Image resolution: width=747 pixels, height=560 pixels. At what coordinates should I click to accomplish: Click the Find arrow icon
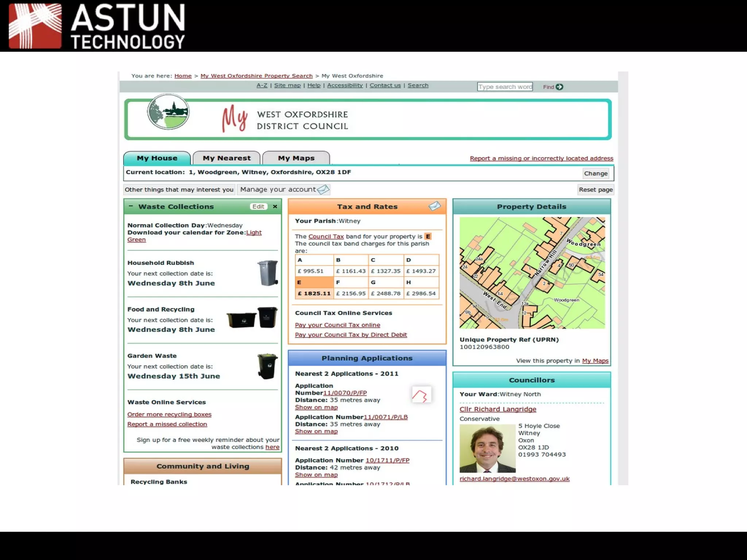click(x=560, y=87)
